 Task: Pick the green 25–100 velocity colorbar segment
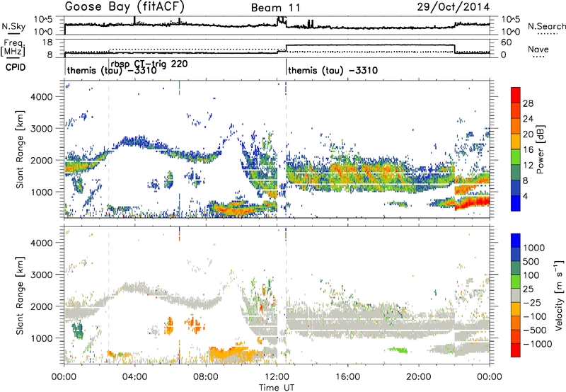(x=516, y=282)
